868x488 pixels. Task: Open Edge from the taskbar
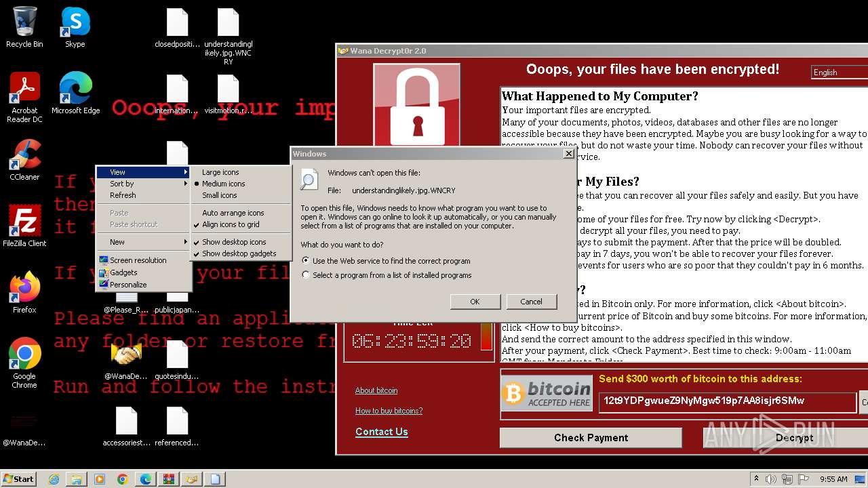146,479
